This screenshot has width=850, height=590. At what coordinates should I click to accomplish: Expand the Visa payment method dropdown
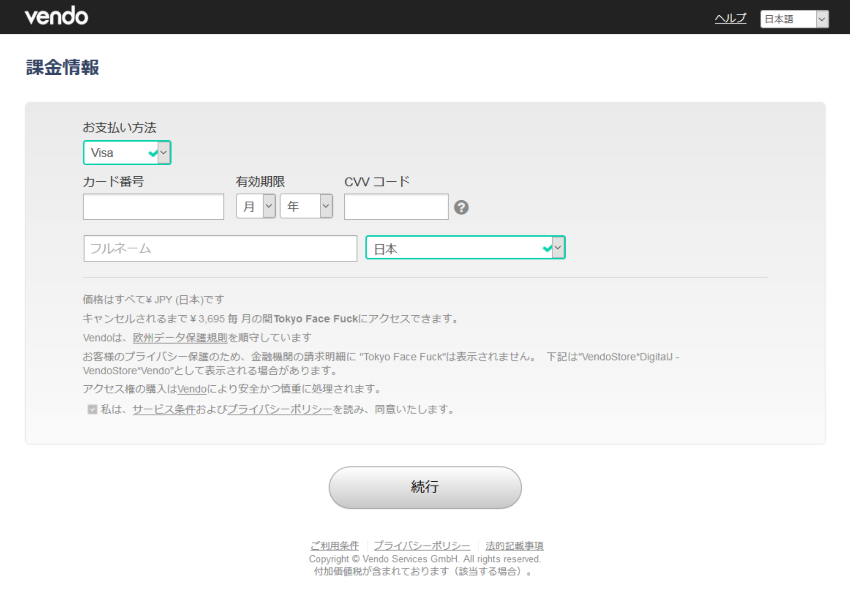click(x=127, y=152)
